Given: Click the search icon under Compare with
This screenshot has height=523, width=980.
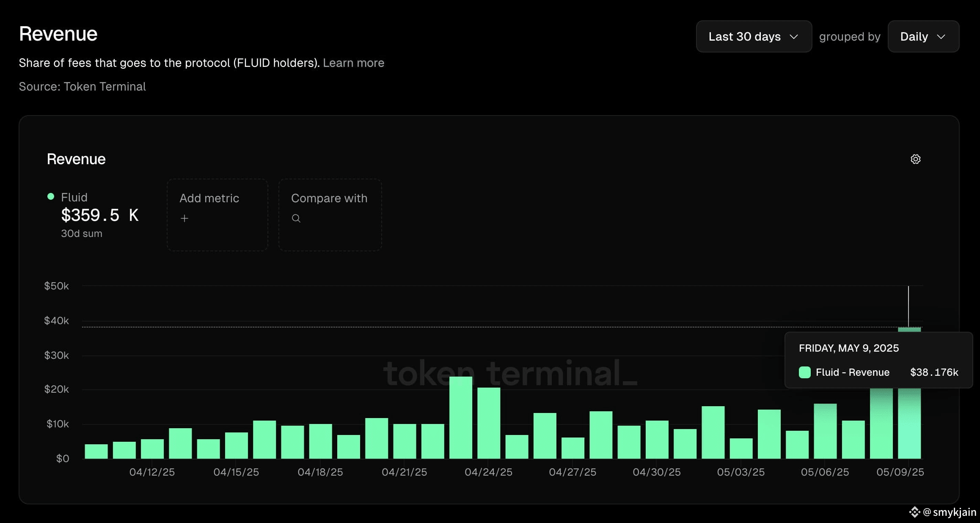Looking at the screenshot, I should tap(296, 218).
